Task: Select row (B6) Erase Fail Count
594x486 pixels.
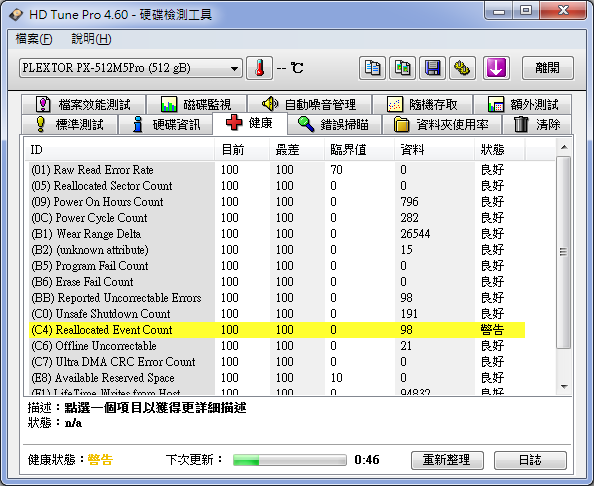Action: click(x=277, y=282)
